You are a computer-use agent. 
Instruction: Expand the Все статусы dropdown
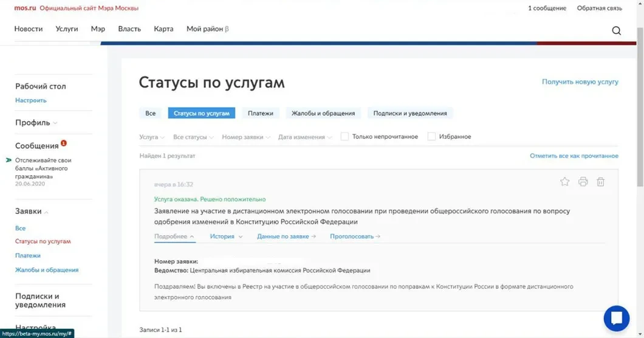[x=193, y=137]
